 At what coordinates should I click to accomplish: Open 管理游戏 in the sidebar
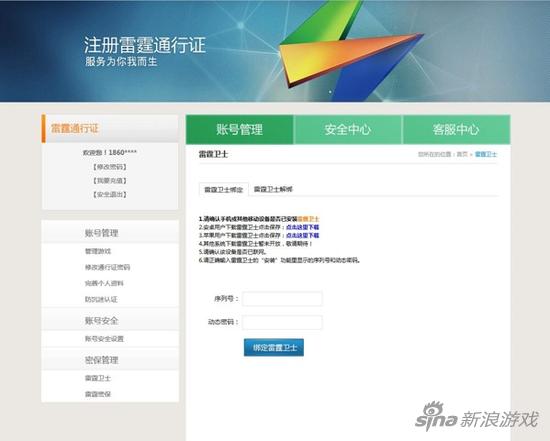(x=98, y=251)
